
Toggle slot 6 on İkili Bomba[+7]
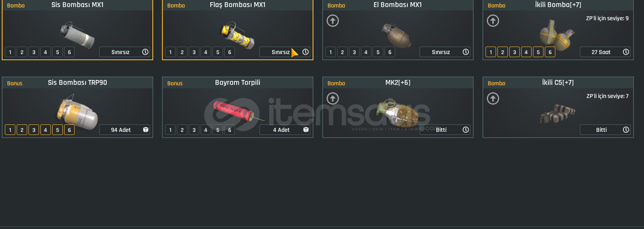point(550,52)
